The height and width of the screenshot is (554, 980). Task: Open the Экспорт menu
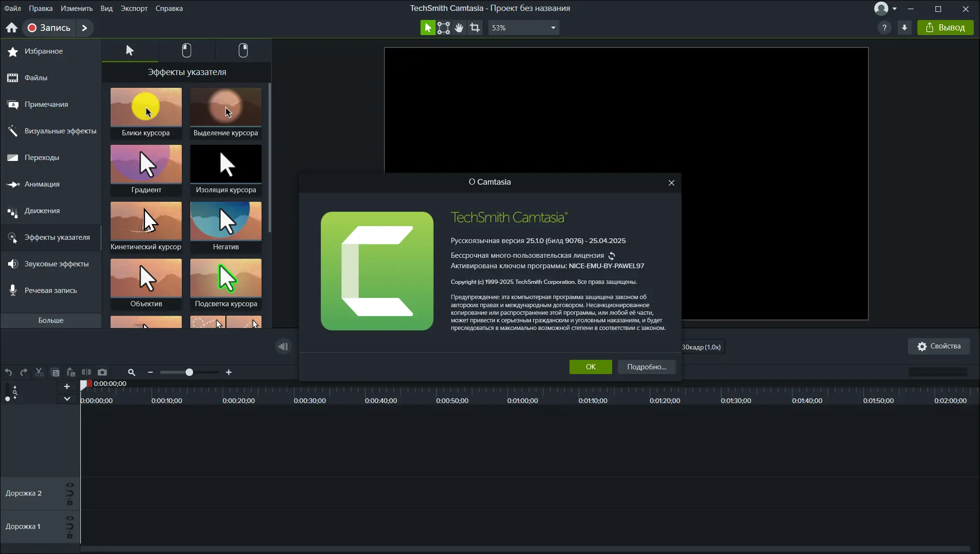point(133,8)
